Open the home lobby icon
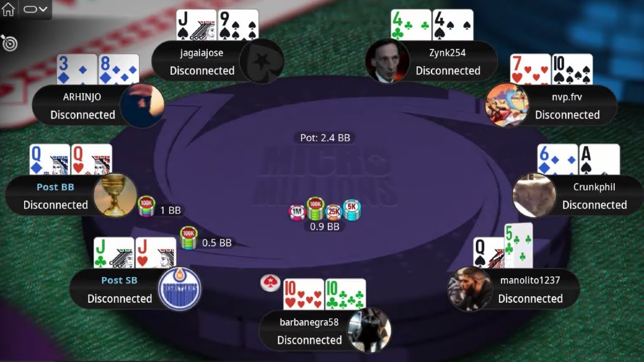The width and height of the screenshot is (644, 362). tap(8, 9)
